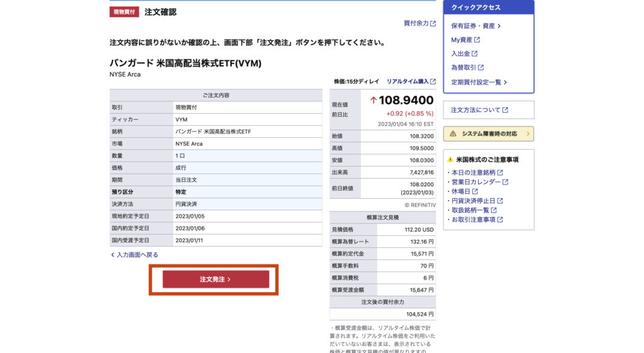Click external-link icon beside お取引注意事項
Image resolution: width=644 pixels, height=353 pixels.
click(x=500, y=220)
